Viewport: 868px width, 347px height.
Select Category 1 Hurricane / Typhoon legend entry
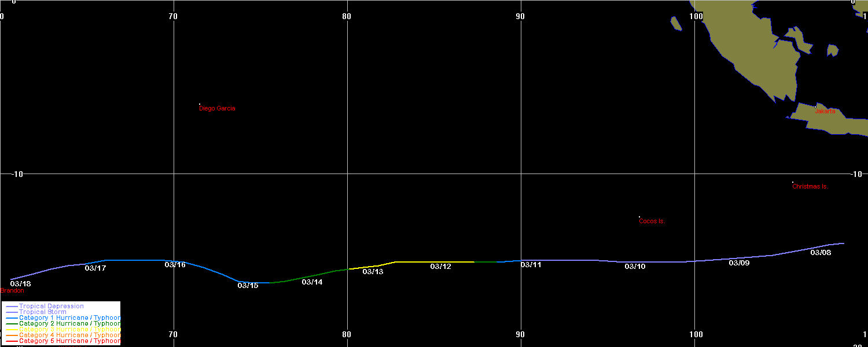point(69,318)
